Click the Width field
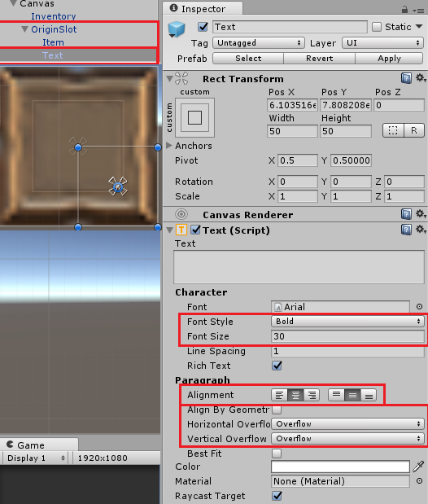Viewport: 428px width, 504px height. (x=292, y=131)
